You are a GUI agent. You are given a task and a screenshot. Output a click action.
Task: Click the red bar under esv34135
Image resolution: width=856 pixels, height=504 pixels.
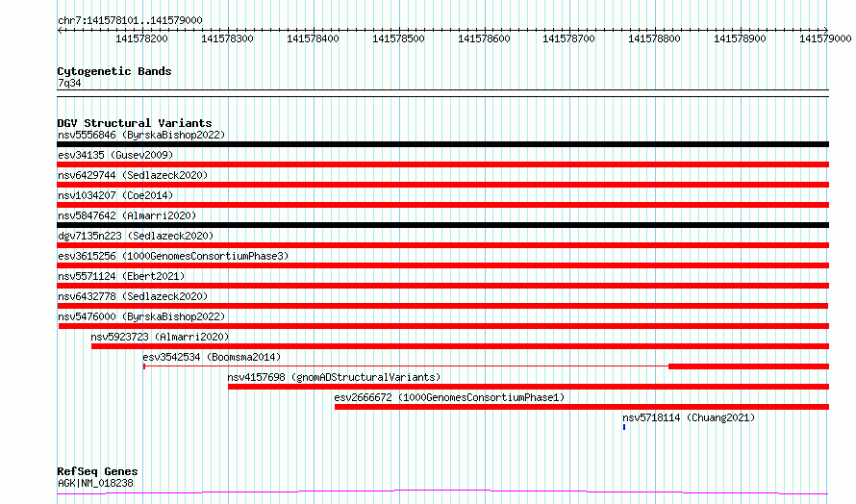(x=442, y=164)
